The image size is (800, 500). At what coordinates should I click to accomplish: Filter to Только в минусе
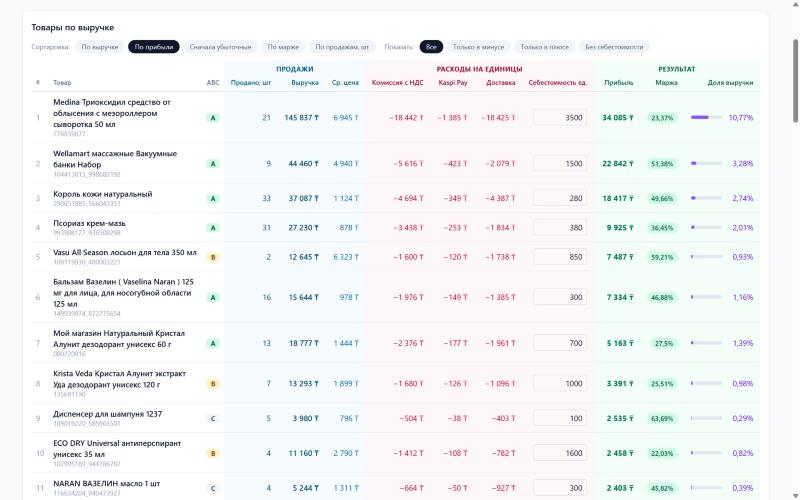coord(478,47)
